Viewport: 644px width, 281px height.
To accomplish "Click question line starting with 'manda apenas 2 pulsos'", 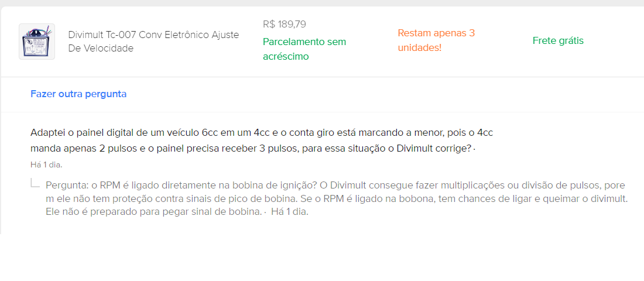I will click(251, 149).
